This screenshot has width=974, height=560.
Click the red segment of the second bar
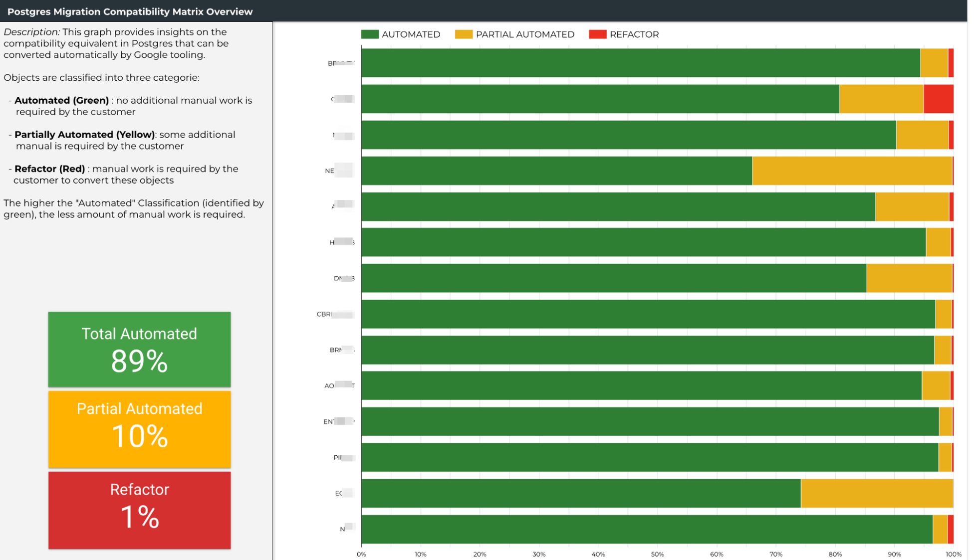pos(938,99)
